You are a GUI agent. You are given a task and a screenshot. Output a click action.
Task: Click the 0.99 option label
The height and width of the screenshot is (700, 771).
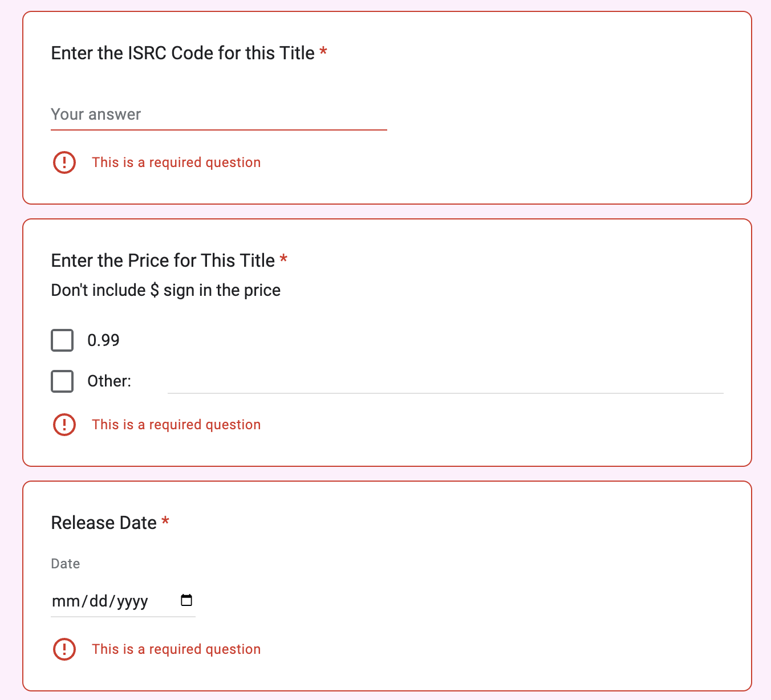[x=103, y=340]
